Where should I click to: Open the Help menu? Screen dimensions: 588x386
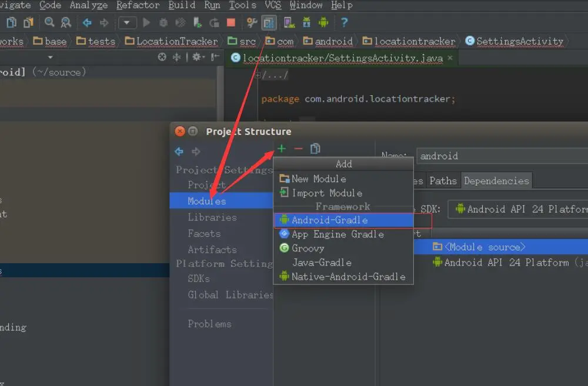tap(342, 5)
